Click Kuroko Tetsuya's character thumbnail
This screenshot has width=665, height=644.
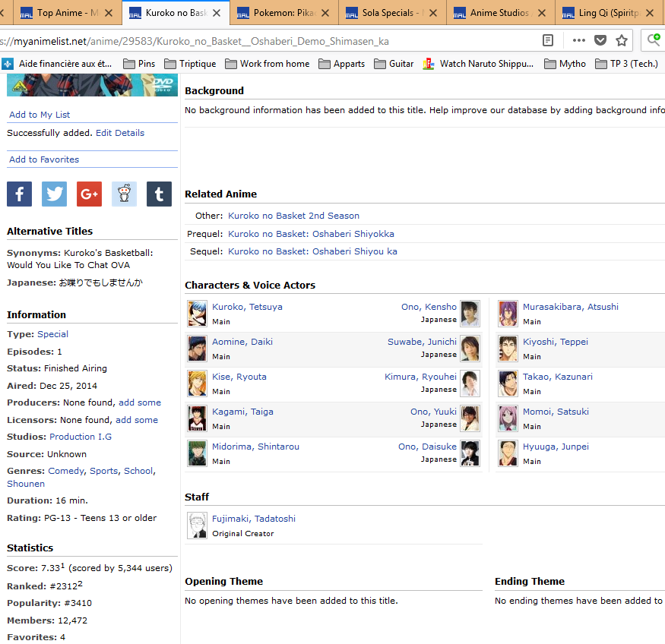[197, 313]
